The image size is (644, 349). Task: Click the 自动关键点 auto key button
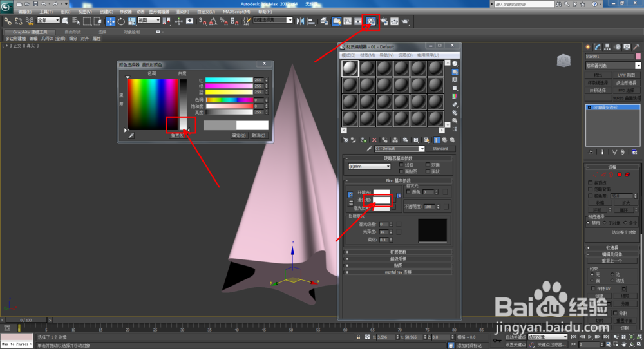pyautogui.click(x=515, y=337)
